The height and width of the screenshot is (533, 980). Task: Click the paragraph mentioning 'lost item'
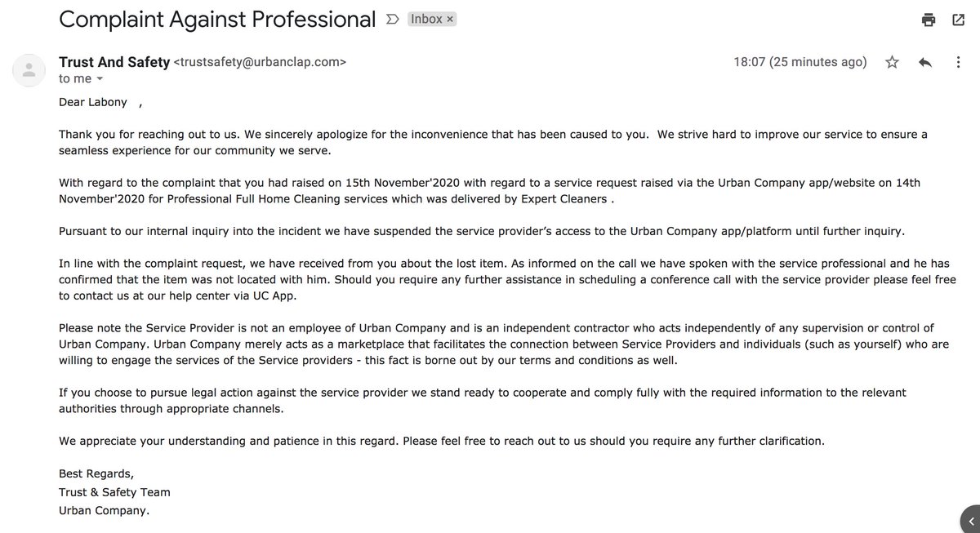507,278
